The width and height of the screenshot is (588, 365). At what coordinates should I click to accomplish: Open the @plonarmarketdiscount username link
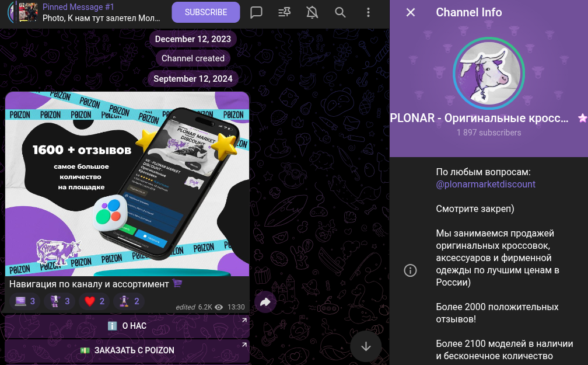(x=485, y=185)
